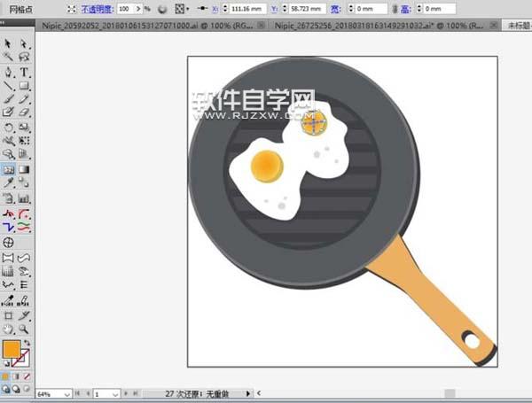Select the highlighted Mesh tool
The width and height of the screenshot is (532, 403).
click(x=8, y=169)
